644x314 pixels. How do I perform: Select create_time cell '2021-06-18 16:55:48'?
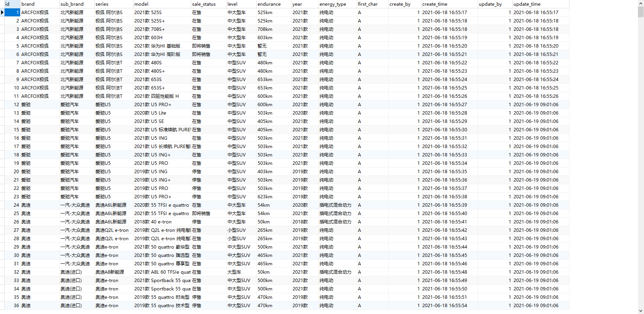click(449, 272)
